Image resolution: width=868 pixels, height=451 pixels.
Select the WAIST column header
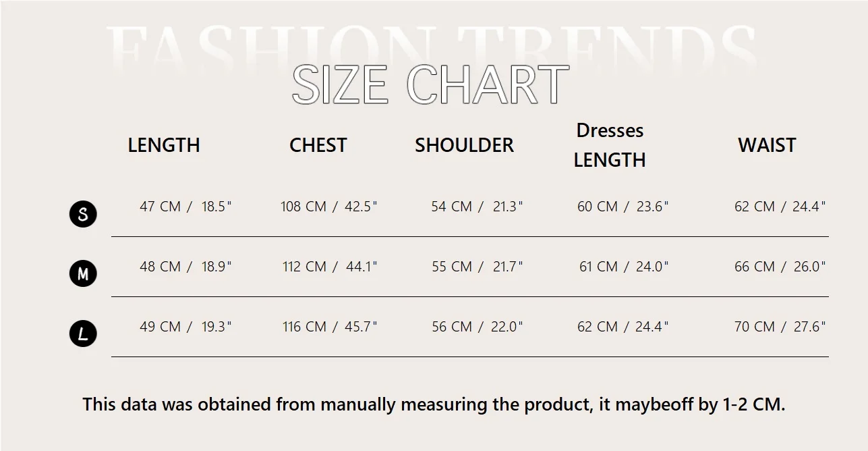(767, 145)
